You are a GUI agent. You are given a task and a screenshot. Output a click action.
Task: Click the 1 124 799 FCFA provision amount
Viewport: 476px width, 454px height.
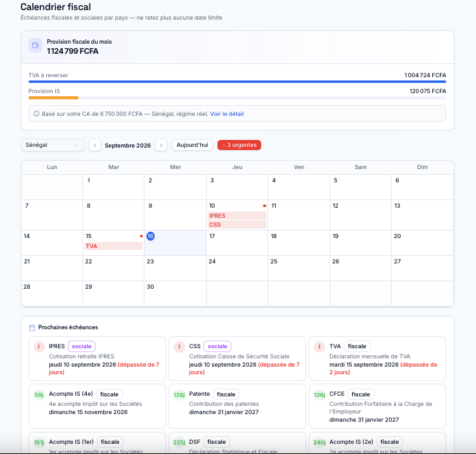72,51
